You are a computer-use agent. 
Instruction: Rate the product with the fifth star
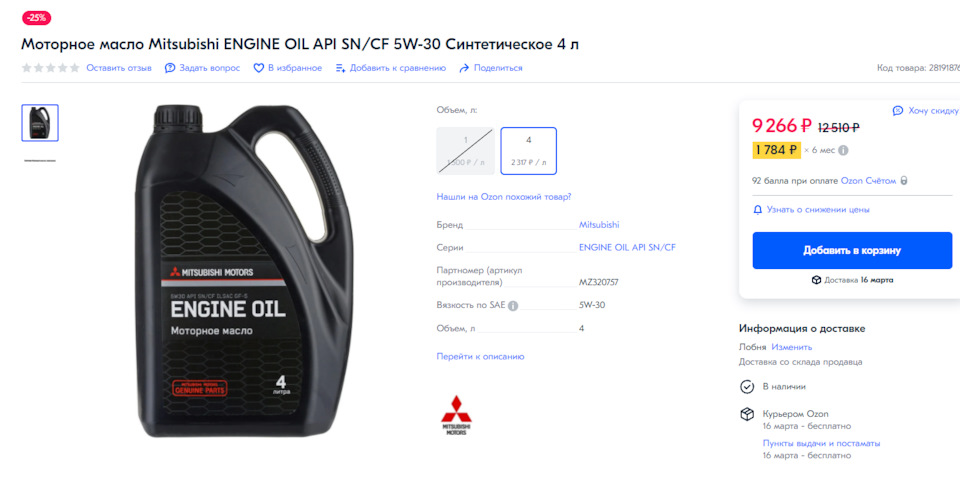(75, 68)
